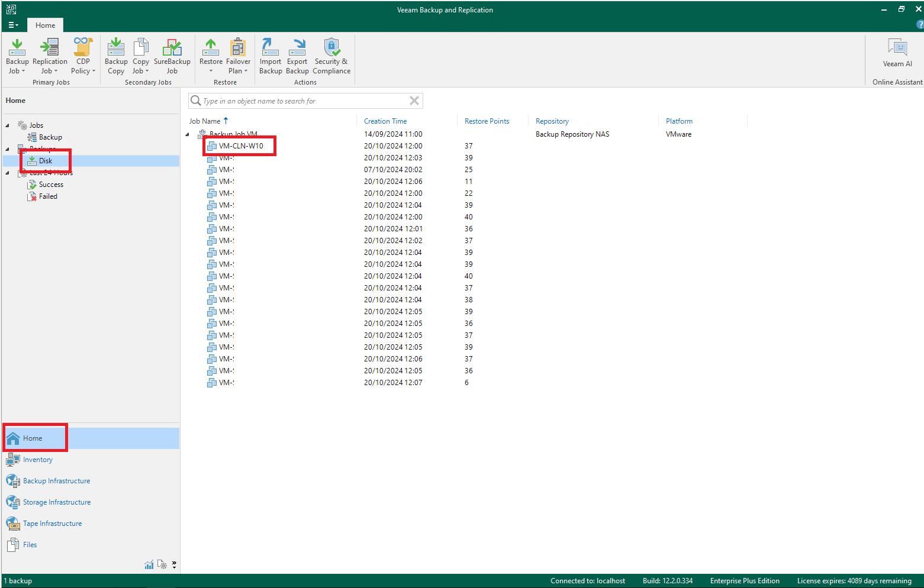Clear the search field with X

coord(414,101)
